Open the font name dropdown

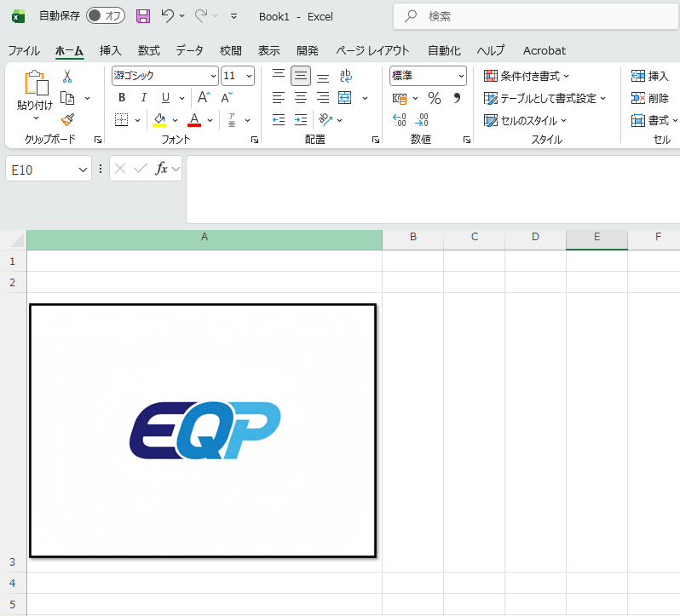(212, 77)
